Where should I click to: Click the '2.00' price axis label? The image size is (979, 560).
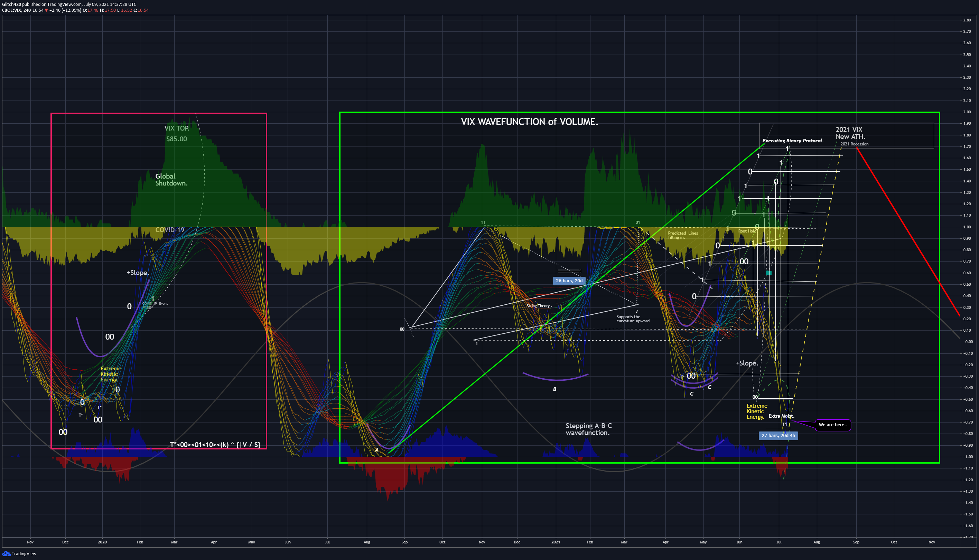[967, 112]
